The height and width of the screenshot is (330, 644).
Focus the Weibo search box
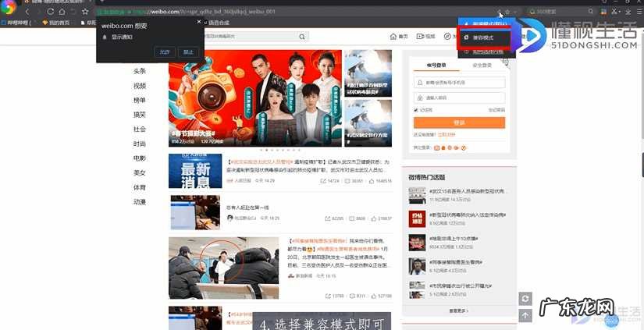251,37
